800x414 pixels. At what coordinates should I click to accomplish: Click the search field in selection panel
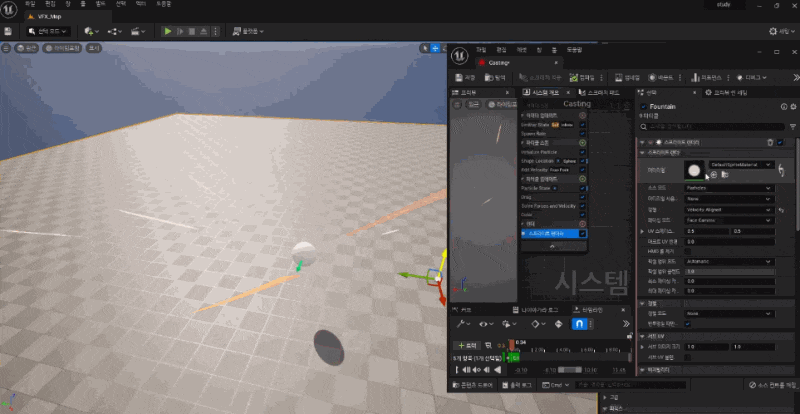point(712,126)
